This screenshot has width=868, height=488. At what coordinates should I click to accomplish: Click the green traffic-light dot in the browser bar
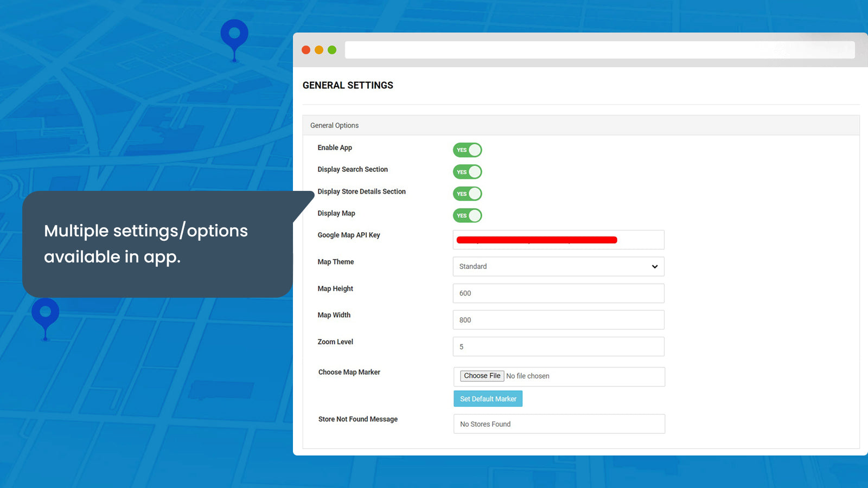(331, 49)
